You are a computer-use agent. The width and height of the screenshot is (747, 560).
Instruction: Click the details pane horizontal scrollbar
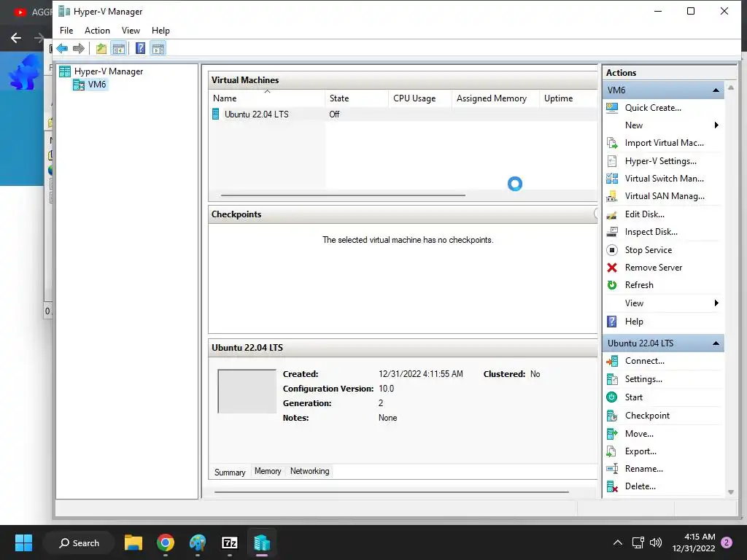[x=392, y=492]
